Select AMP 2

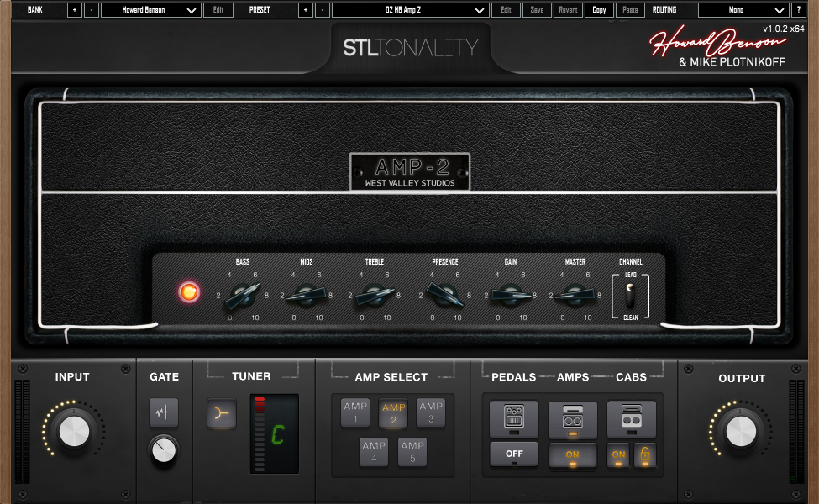[393, 412]
